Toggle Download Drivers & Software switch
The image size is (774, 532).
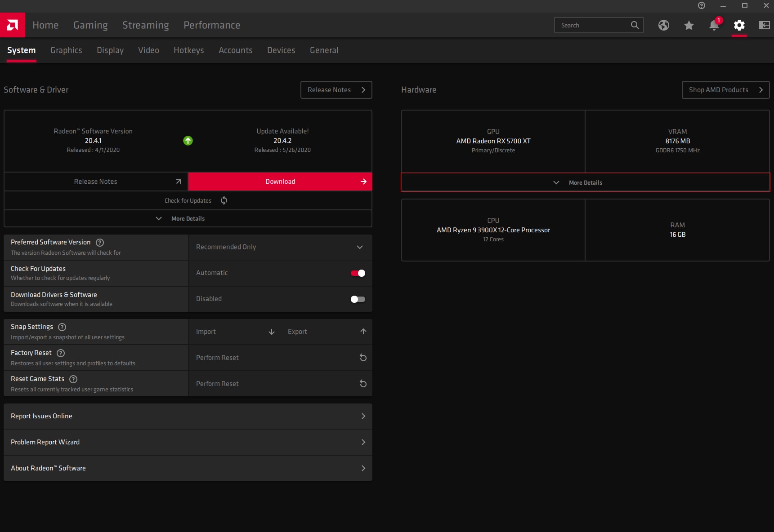[358, 299]
